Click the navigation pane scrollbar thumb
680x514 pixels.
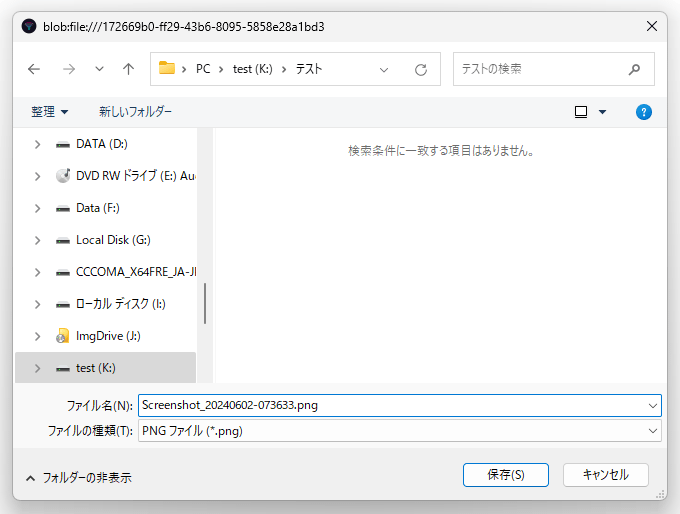pos(205,304)
